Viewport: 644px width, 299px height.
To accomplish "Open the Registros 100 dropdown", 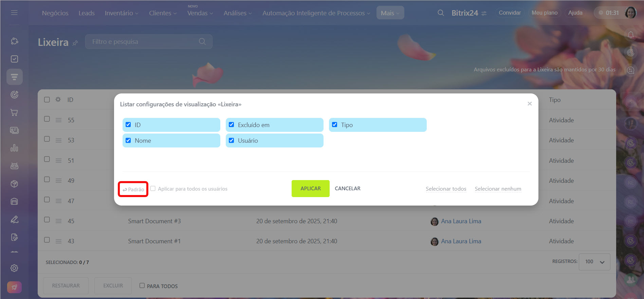I will click(x=594, y=262).
